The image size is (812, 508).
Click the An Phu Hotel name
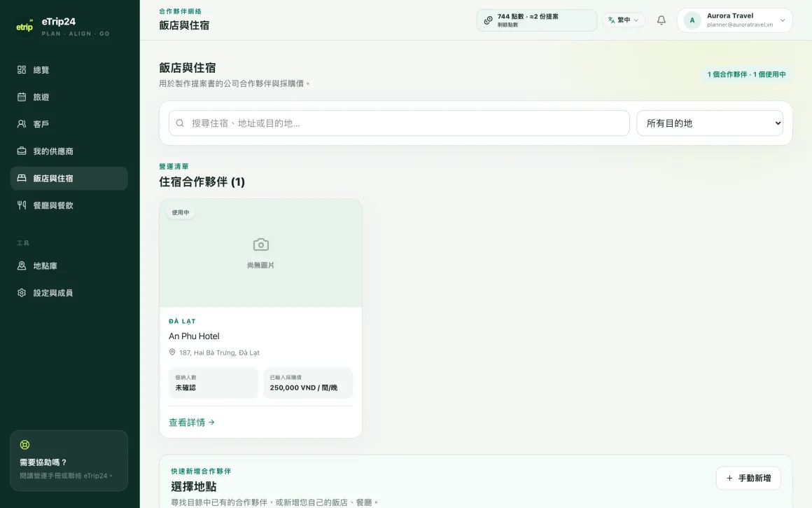(x=194, y=336)
